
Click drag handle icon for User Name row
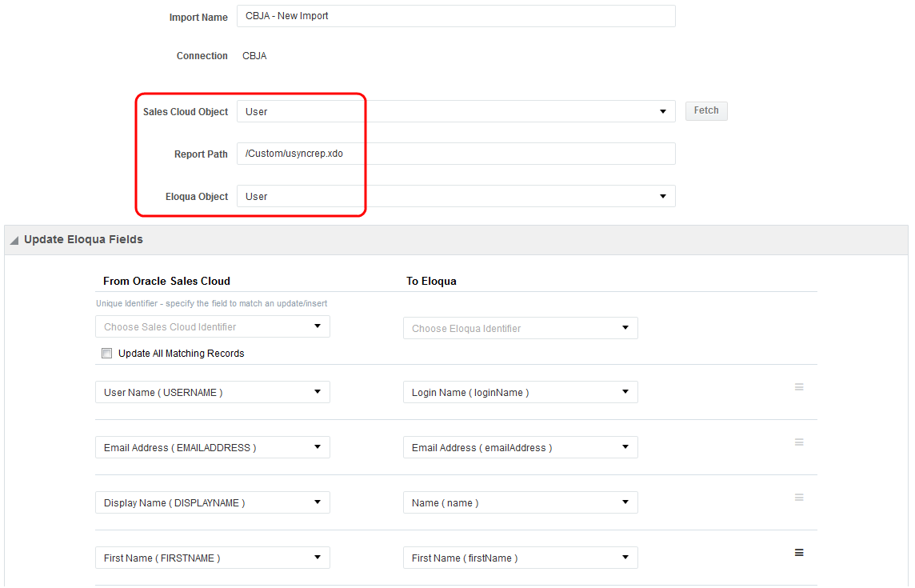point(798,387)
